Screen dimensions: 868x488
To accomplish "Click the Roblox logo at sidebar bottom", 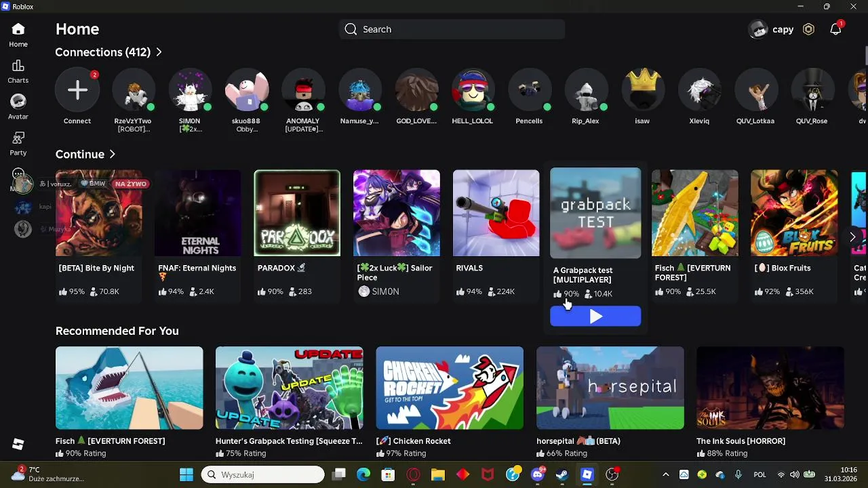I will coord(18,445).
